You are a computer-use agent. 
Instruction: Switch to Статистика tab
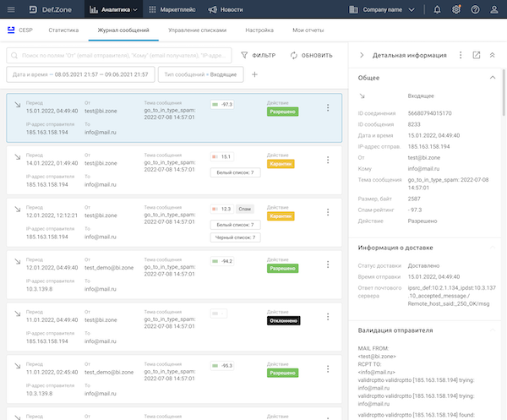[63, 30]
